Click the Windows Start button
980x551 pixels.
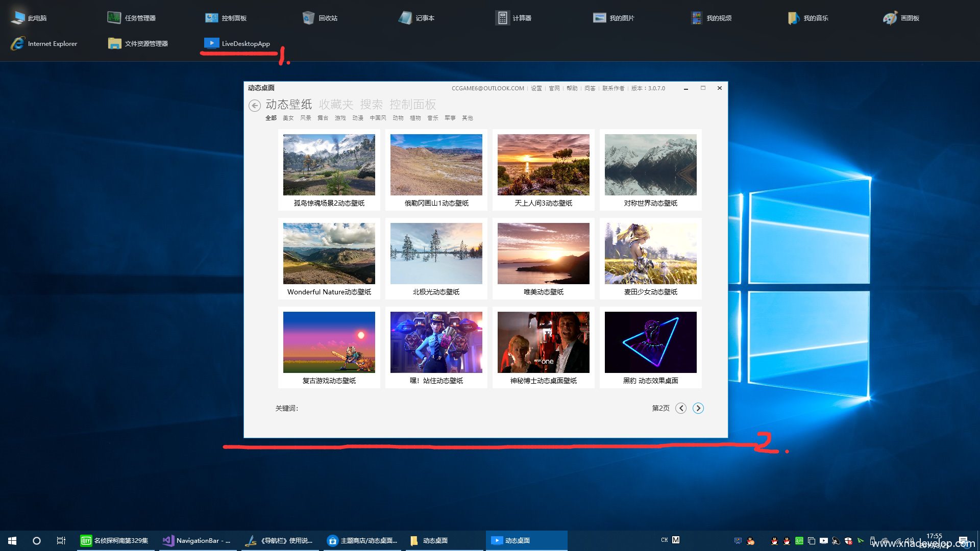coord(12,540)
